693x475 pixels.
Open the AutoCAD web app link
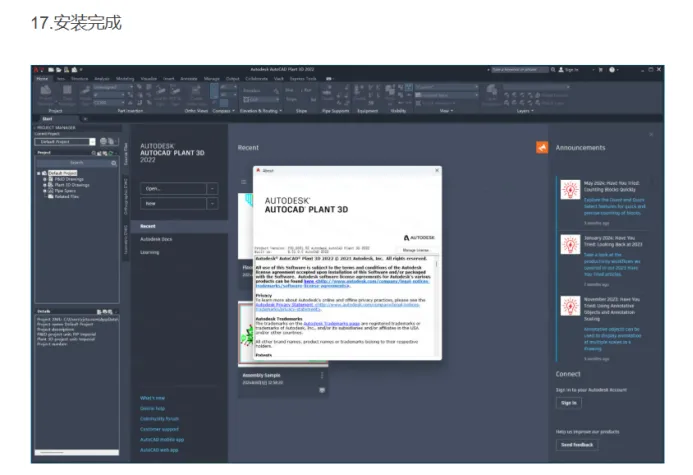point(159,450)
